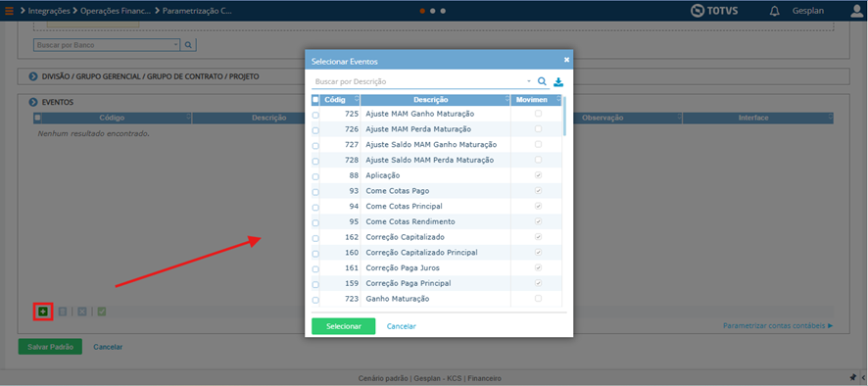Click the X cancel icon under Eventos

tap(82, 312)
